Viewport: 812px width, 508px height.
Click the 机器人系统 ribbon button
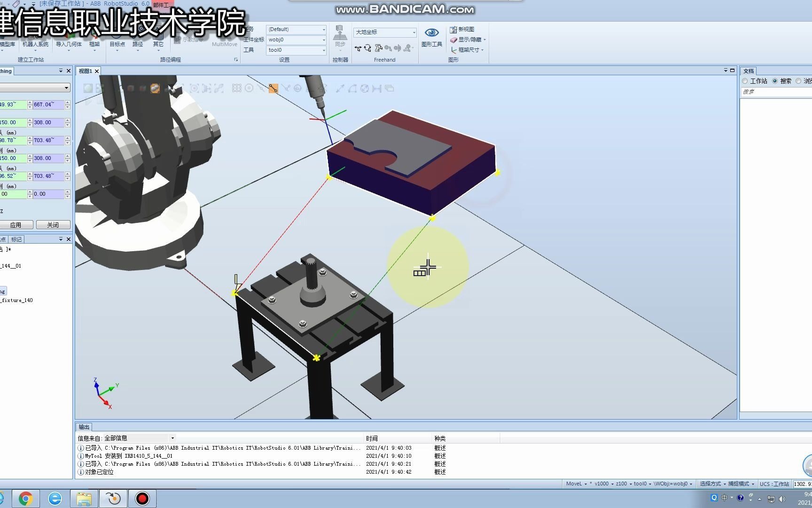[x=35, y=44]
